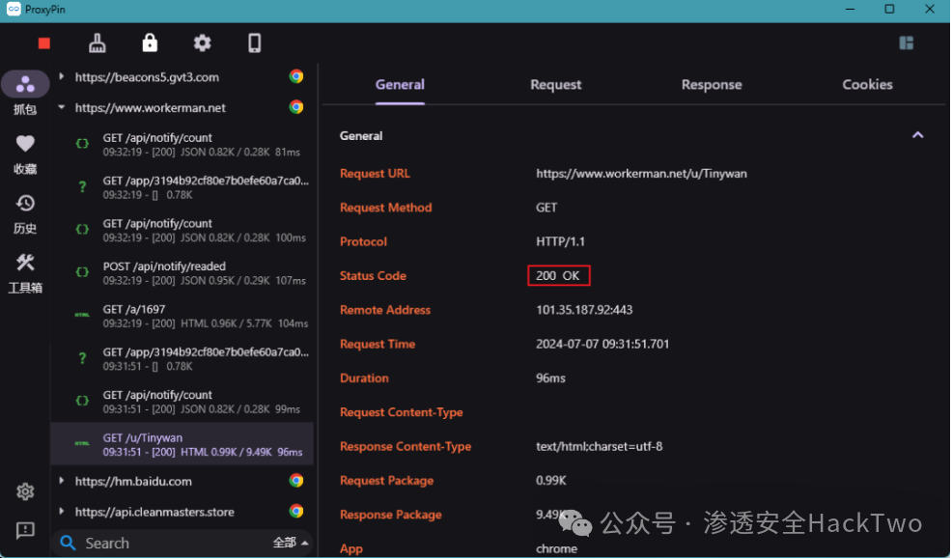The height and width of the screenshot is (560, 952).
Task: Click the remote address 101.35.187.92:443
Action: pos(584,310)
